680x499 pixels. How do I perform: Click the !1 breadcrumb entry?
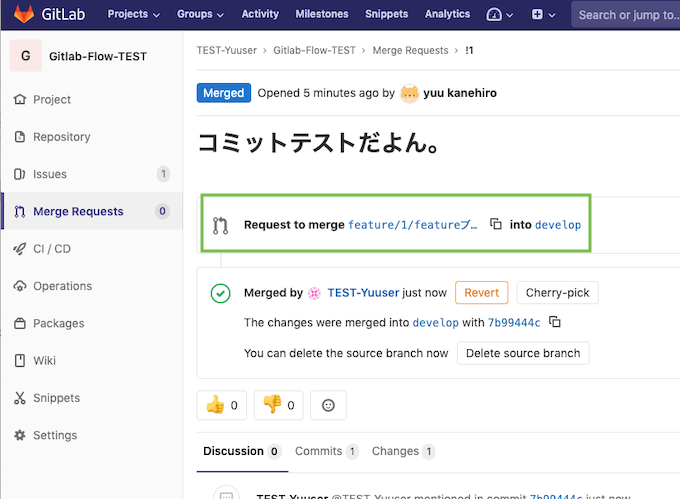click(x=469, y=50)
